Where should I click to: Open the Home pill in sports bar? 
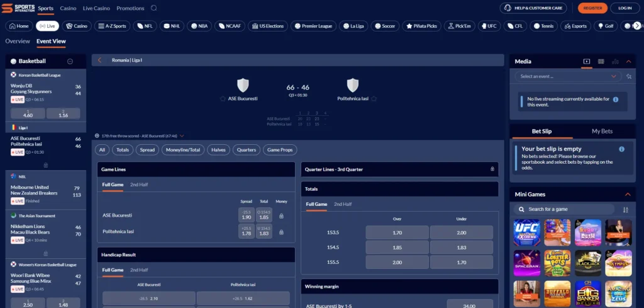(x=19, y=26)
